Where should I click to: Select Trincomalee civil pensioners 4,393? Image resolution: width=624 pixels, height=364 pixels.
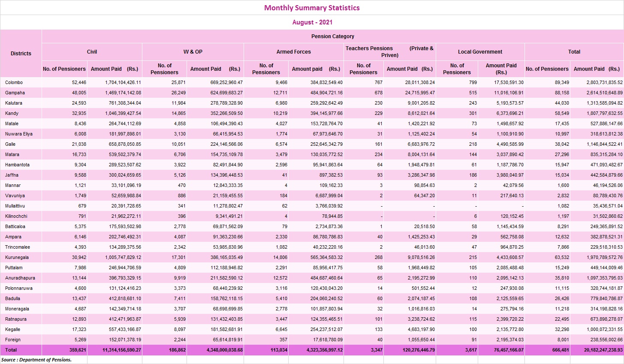(x=80, y=247)
